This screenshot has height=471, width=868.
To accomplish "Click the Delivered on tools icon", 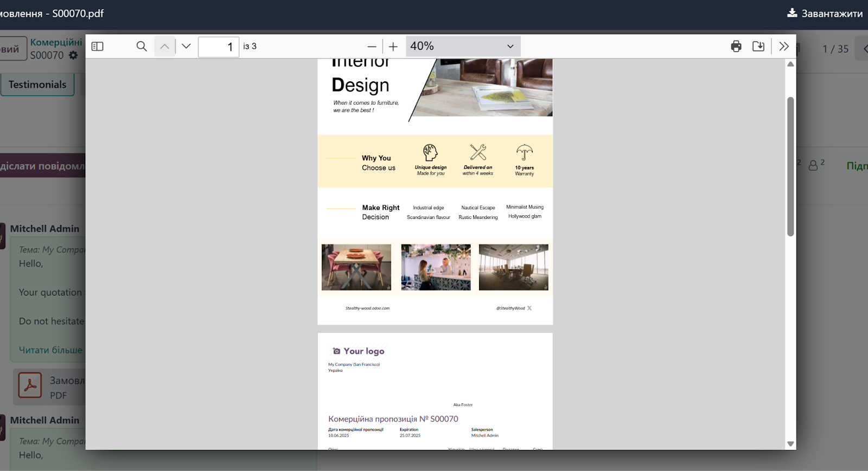I will [x=478, y=152].
